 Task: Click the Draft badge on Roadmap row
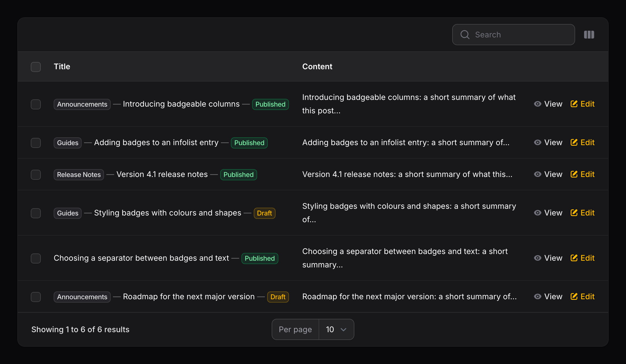[278, 297]
